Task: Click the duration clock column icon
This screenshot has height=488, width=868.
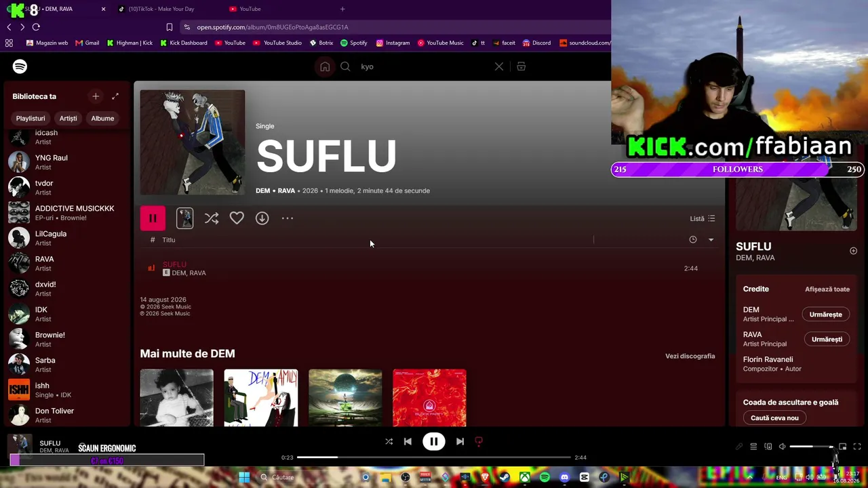Action: click(x=692, y=239)
